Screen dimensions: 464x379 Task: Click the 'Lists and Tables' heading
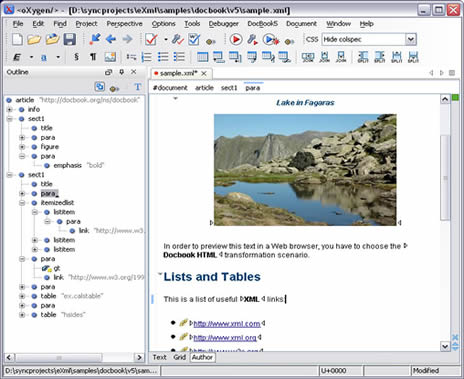212,277
